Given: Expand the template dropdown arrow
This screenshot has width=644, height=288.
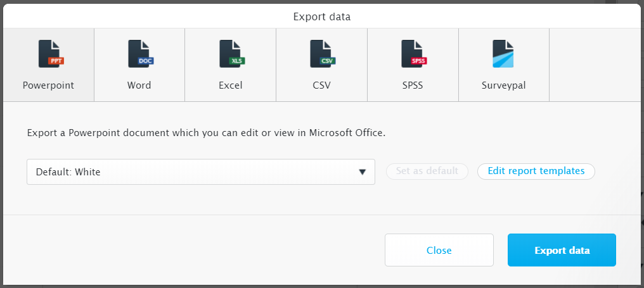Looking at the screenshot, I should tap(363, 172).
